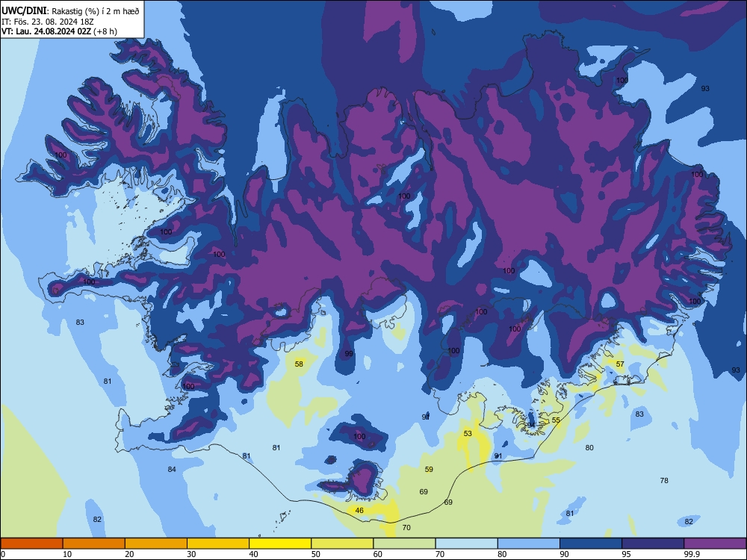Click the "78" value over the sea
Viewport: 747px width, 560px height.
point(664,480)
